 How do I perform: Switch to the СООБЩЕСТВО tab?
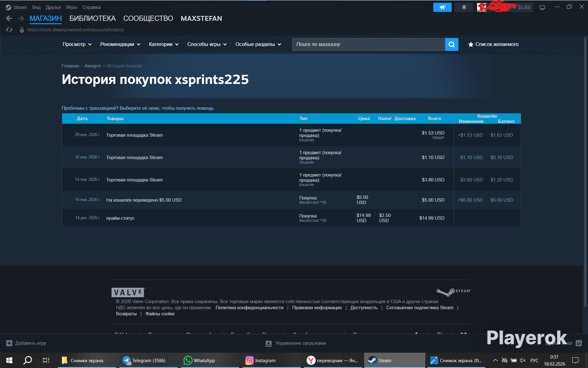148,18
